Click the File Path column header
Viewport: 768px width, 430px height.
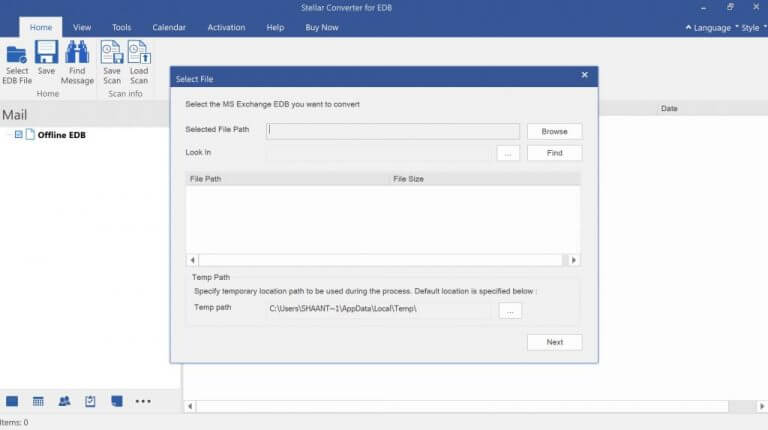click(x=288, y=179)
